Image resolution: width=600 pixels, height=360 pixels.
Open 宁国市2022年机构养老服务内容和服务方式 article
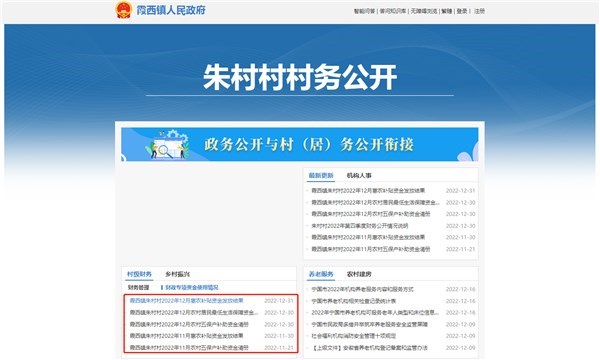[362, 289]
